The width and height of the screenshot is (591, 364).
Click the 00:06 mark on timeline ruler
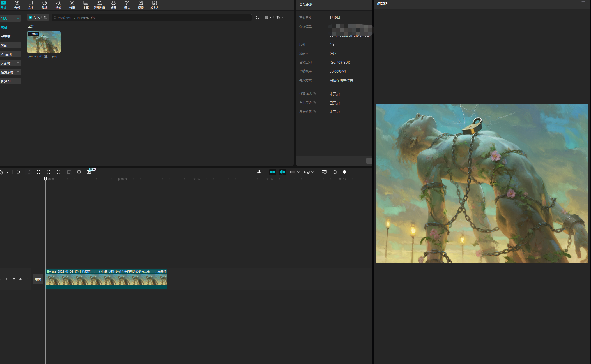tap(196, 179)
